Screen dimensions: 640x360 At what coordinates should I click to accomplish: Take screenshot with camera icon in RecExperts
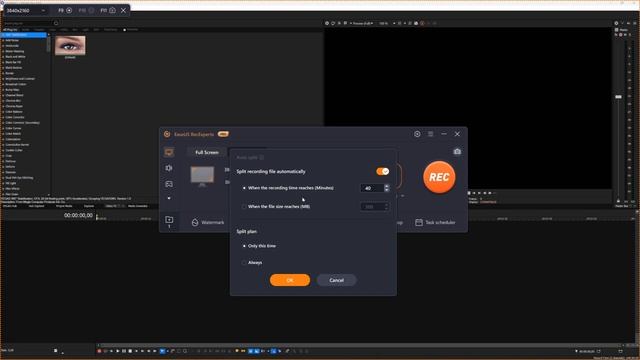457,152
